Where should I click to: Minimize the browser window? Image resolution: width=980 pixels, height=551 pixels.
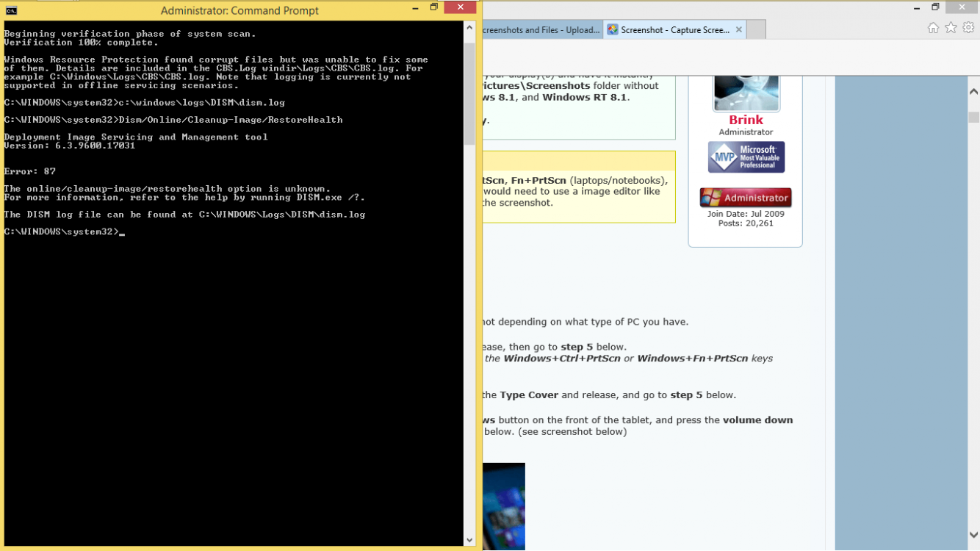tap(915, 7)
